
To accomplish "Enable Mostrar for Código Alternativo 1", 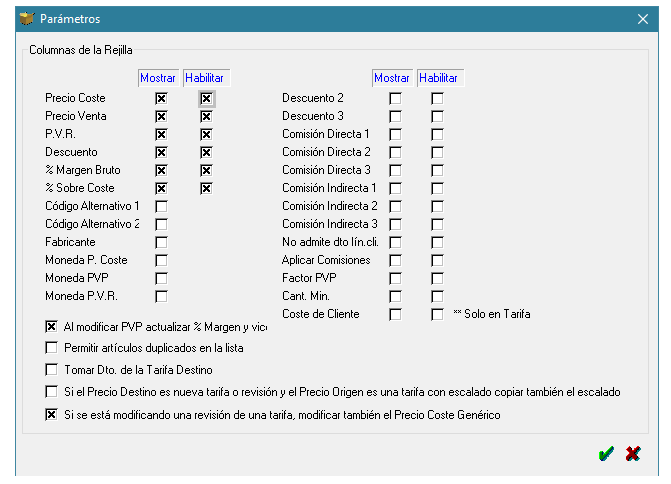I will (161, 206).
